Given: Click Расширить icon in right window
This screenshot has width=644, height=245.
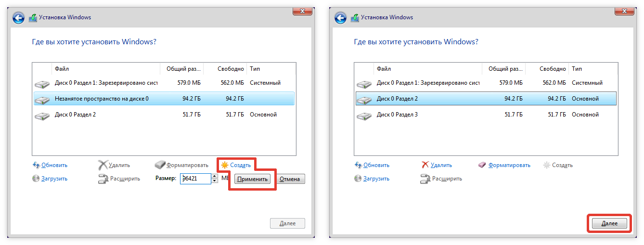Looking at the screenshot, I should [x=425, y=179].
